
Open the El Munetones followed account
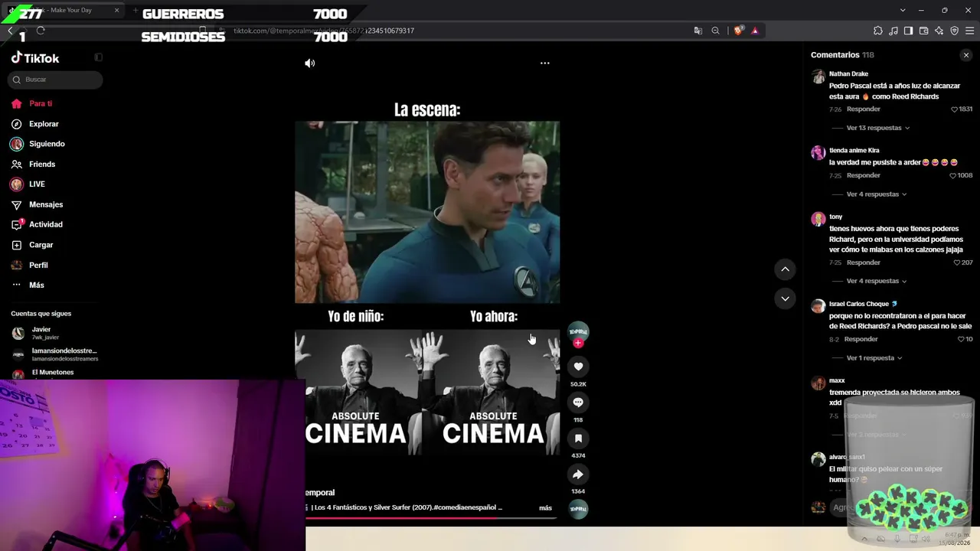54,374
